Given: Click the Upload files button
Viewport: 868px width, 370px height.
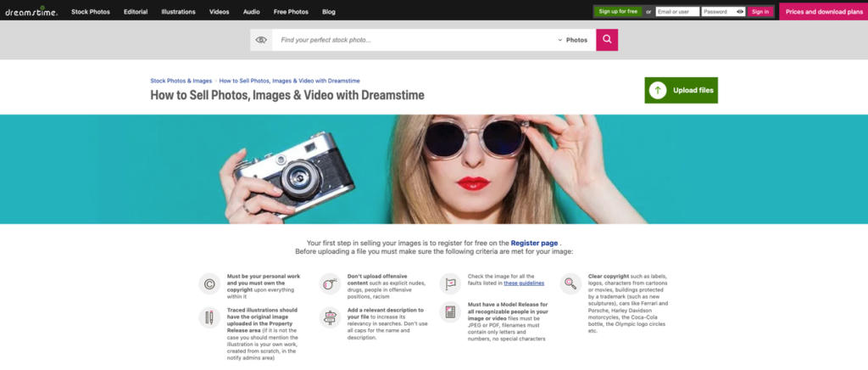Looking at the screenshot, I should click(681, 90).
